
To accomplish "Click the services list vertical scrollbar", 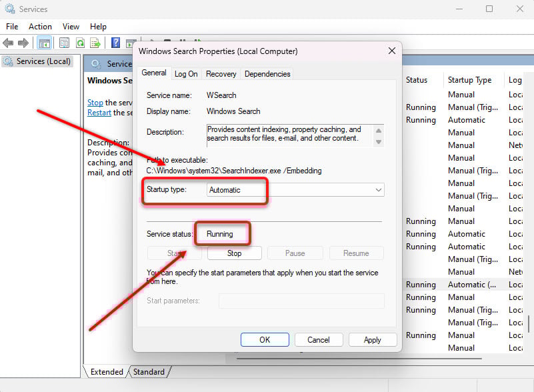I will point(529,323).
